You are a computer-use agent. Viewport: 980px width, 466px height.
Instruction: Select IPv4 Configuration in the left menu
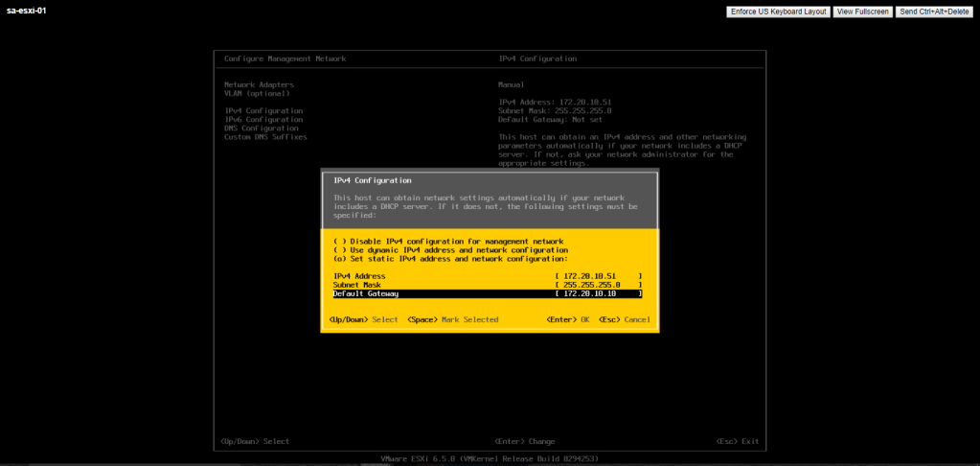[262, 110]
